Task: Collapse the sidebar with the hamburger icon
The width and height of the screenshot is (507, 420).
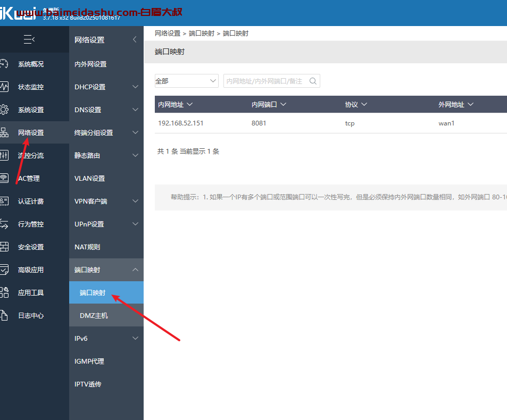Action: [29, 39]
